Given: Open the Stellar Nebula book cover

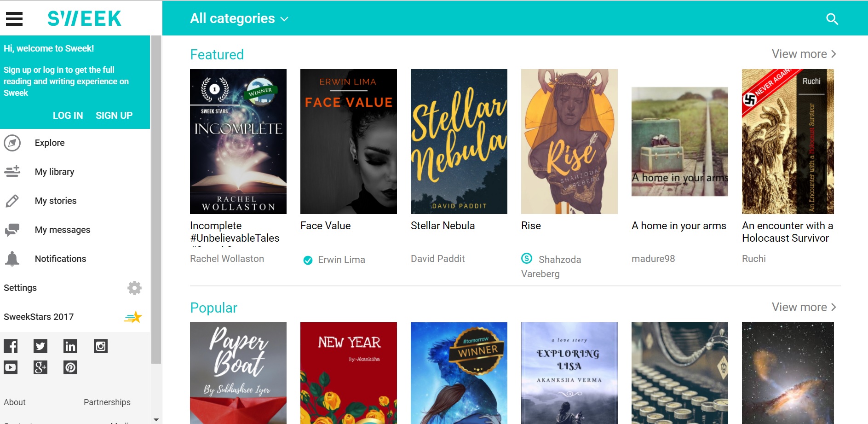Looking at the screenshot, I should pos(459,141).
